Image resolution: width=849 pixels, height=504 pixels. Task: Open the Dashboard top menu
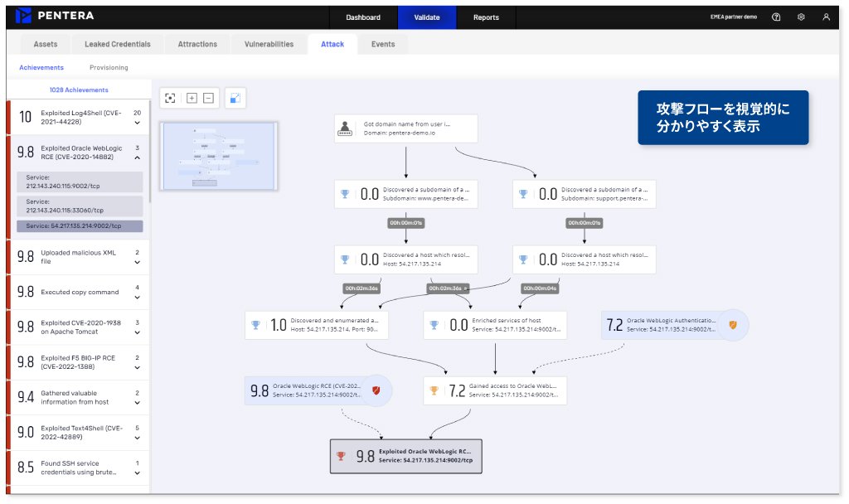point(363,17)
